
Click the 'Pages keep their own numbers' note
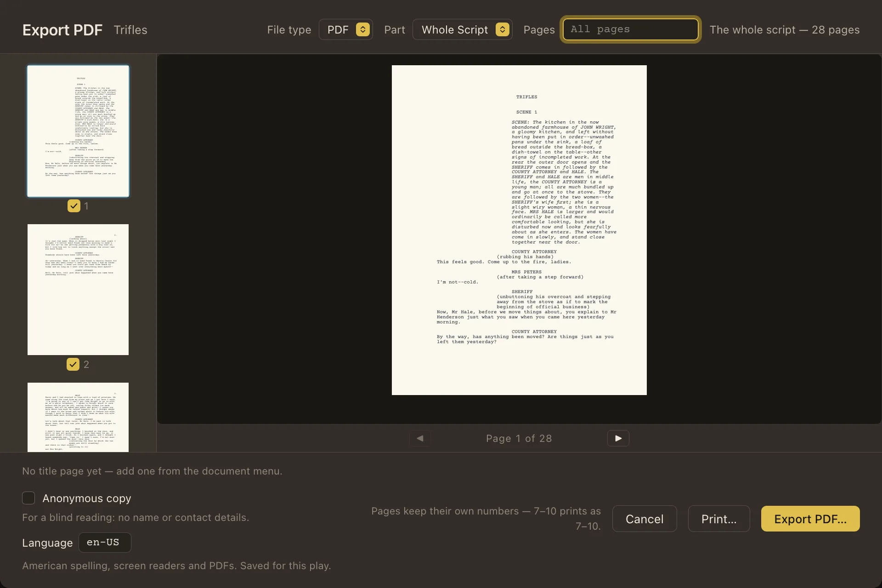[x=486, y=519]
